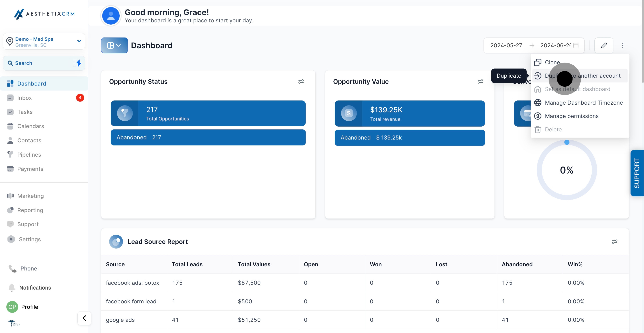Open Inbox with 4 unread badge

coord(25,98)
